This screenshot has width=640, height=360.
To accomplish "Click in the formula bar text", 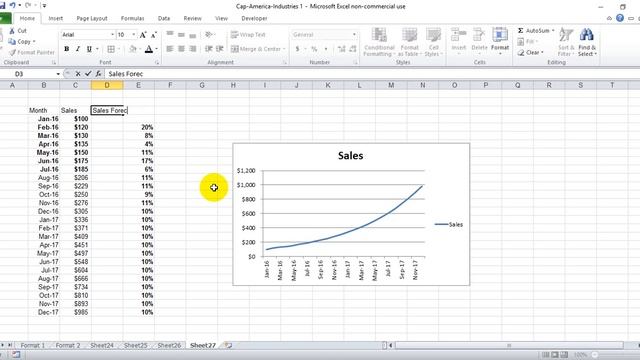I will coord(126,74).
